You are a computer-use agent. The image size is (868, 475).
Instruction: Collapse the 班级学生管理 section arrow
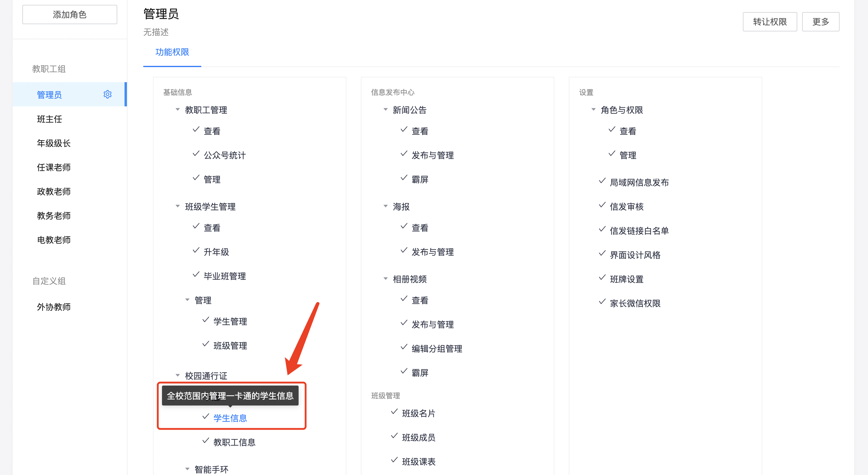pyautogui.click(x=178, y=206)
